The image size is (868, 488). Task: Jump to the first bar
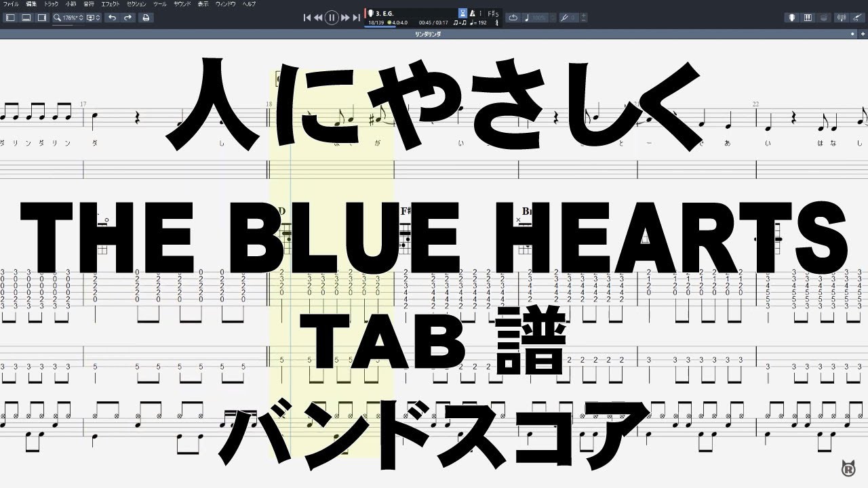pyautogui.click(x=307, y=18)
